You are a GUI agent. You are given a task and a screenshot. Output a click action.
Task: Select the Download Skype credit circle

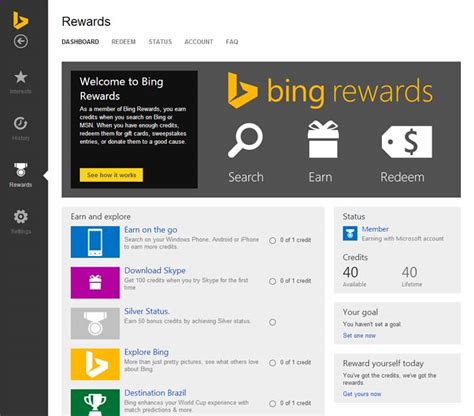pyautogui.click(x=272, y=281)
